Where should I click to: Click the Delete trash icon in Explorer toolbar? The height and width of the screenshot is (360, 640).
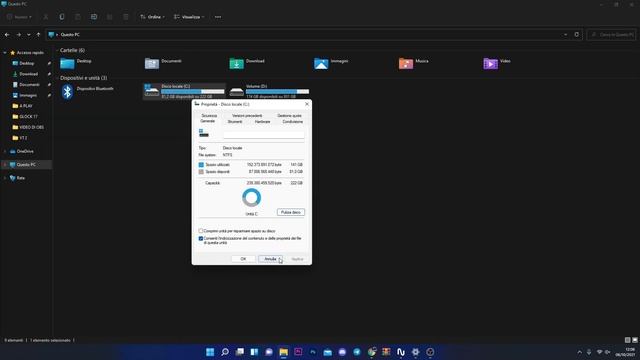click(126, 17)
